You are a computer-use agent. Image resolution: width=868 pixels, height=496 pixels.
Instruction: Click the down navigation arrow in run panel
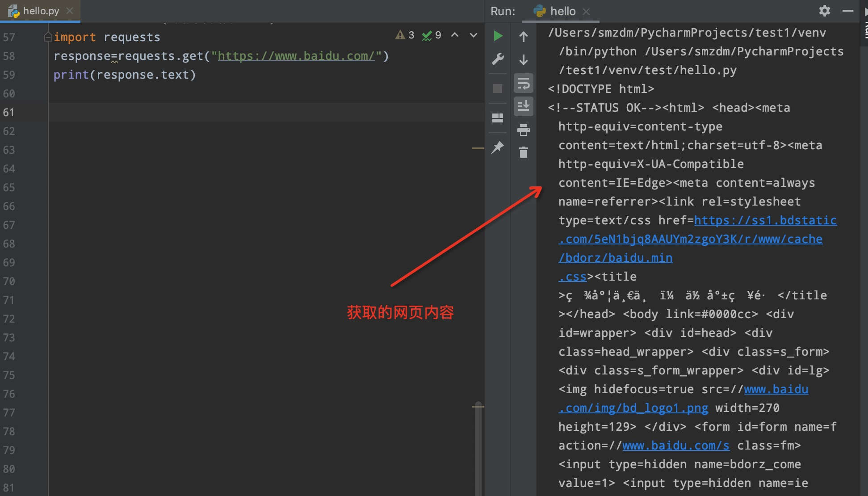click(523, 59)
